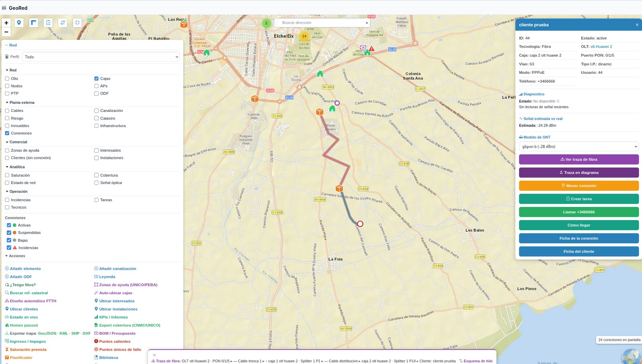Open KPIs / Informes

click(111, 317)
